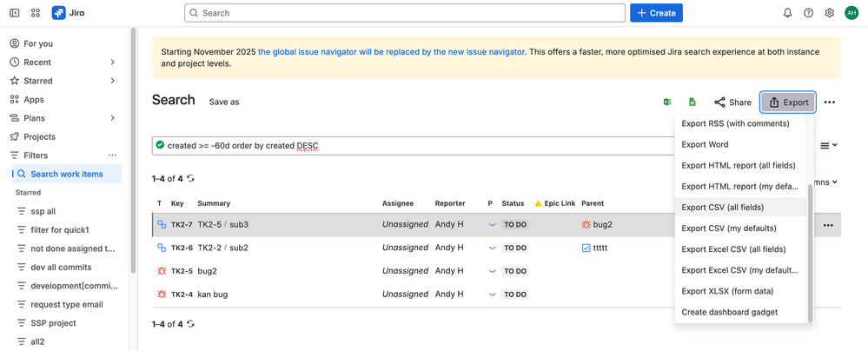Click the Share button

click(x=732, y=103)
